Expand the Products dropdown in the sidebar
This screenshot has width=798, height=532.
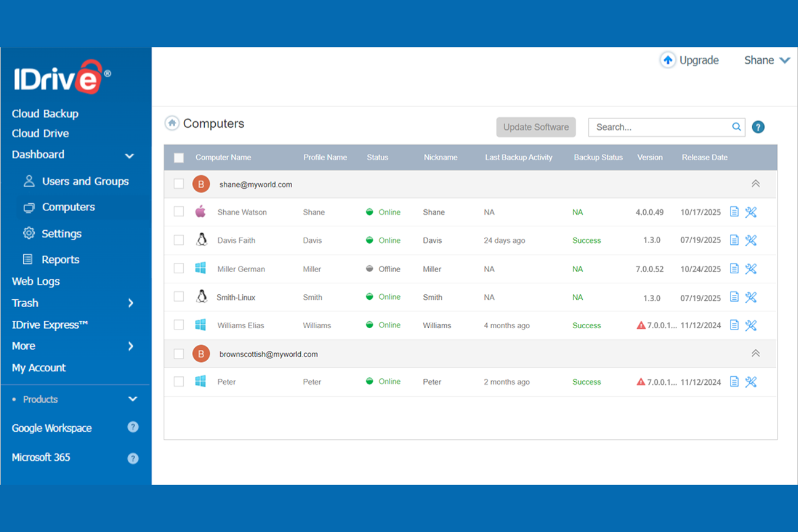click(133, 399)
